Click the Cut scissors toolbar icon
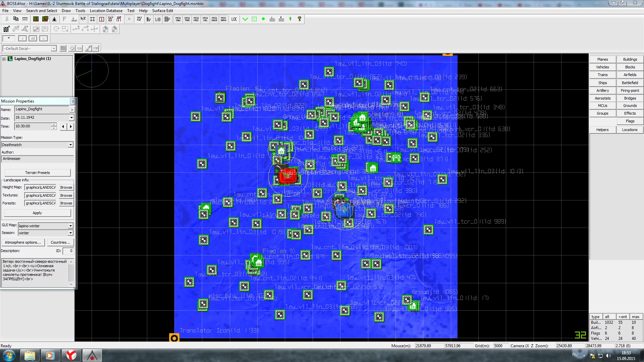 tap(7, 19)
